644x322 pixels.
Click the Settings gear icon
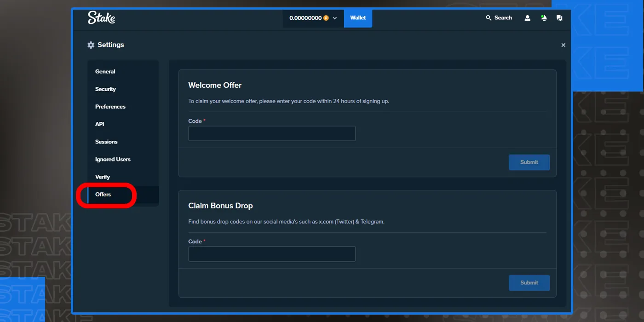91,45
